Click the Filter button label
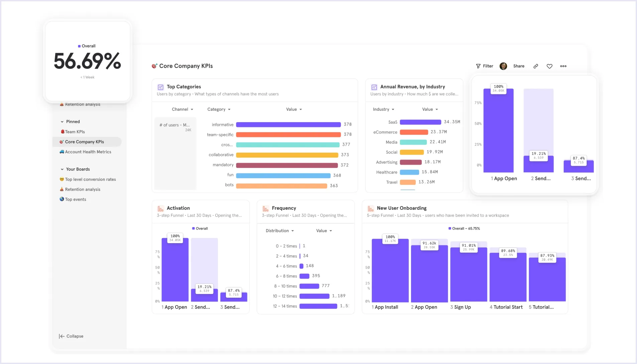637x364 pixels. pos(488,66)
